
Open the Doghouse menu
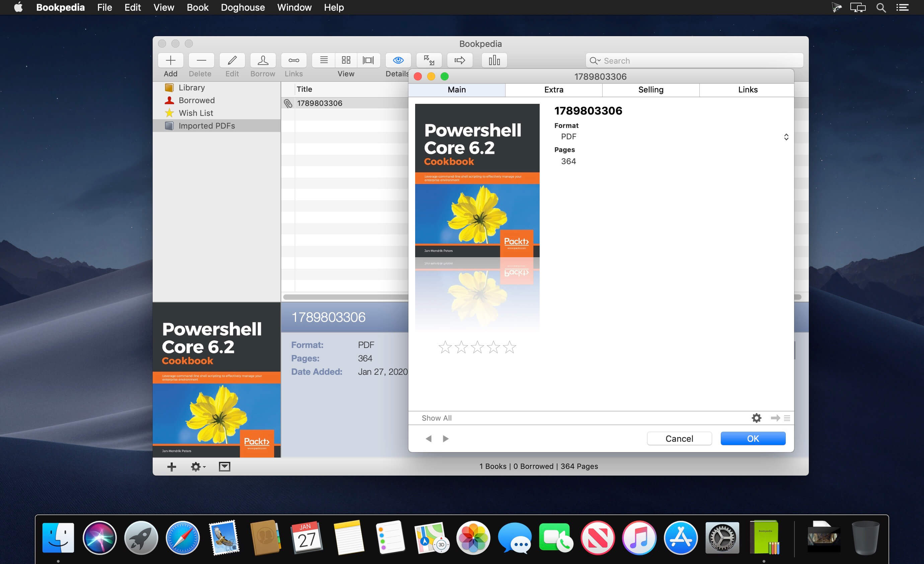pos(243,7)
